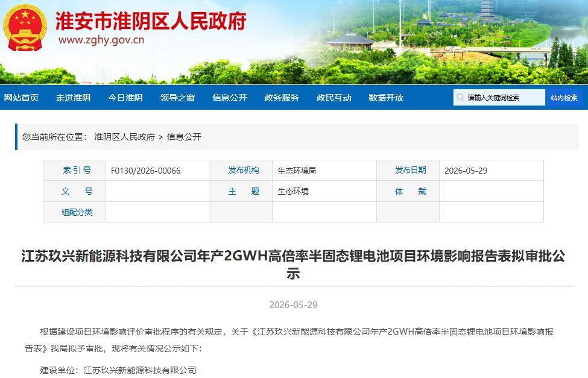Image resolution: width=588 pixels, height=378 pixels.
Task: Click the 发布日期 table label
Action: (x=411, y=170)
